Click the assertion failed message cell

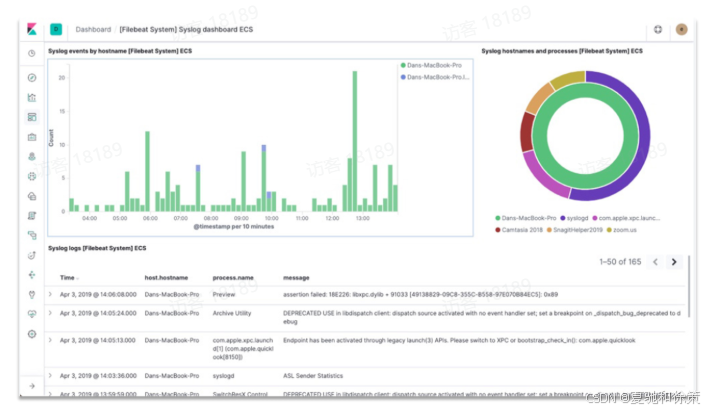pos(420,294)
